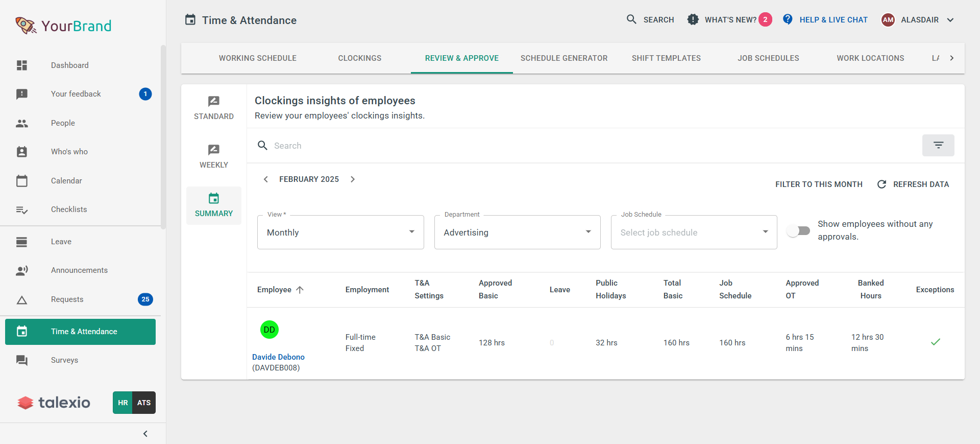Select the Weekly insights view

tap(214, 156)
